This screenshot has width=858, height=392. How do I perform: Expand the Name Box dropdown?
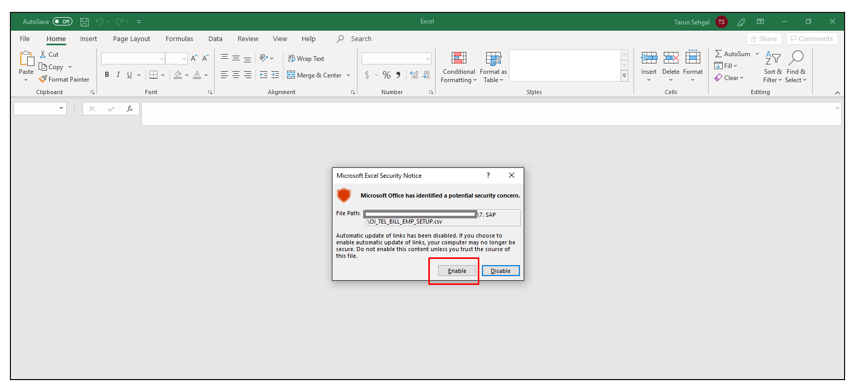coord(61,109)
